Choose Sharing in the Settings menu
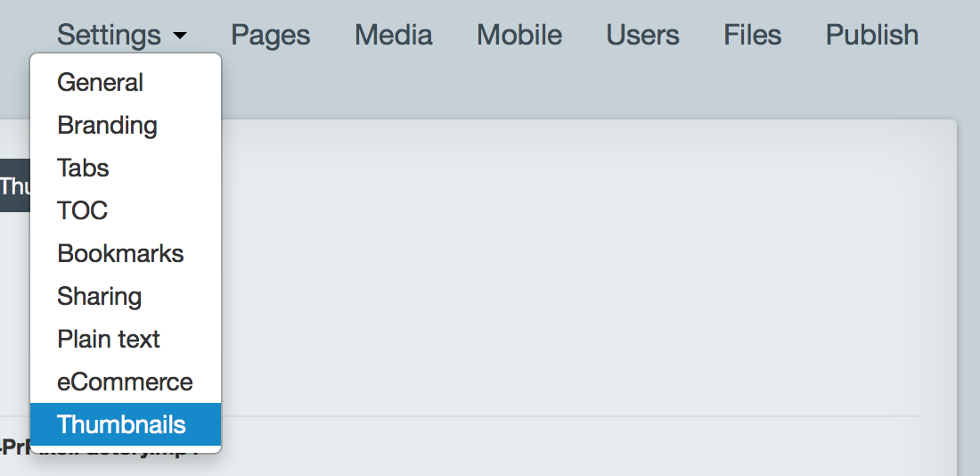 126,297
